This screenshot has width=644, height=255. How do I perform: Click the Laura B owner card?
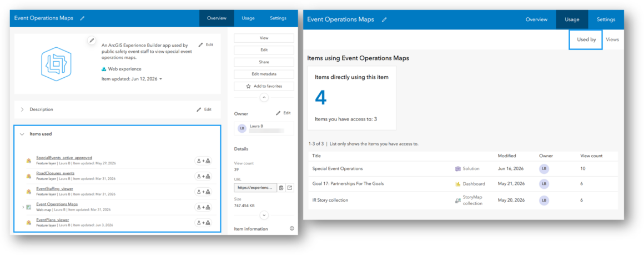click(x=264, y=128)
